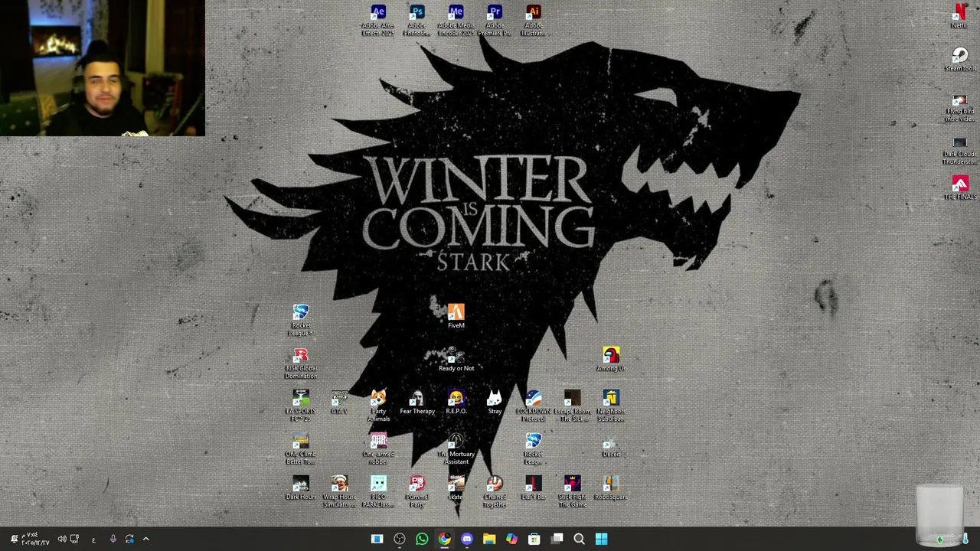Expand the hidden system tray icons chevron

pyautogui.click(x=145, y=540)
